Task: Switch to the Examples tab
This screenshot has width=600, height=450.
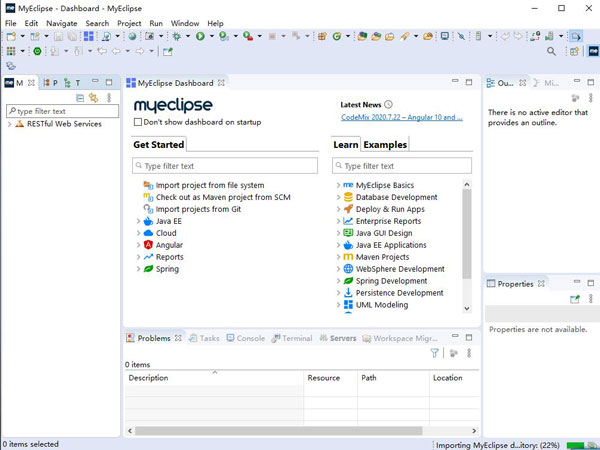Action: 385,145
